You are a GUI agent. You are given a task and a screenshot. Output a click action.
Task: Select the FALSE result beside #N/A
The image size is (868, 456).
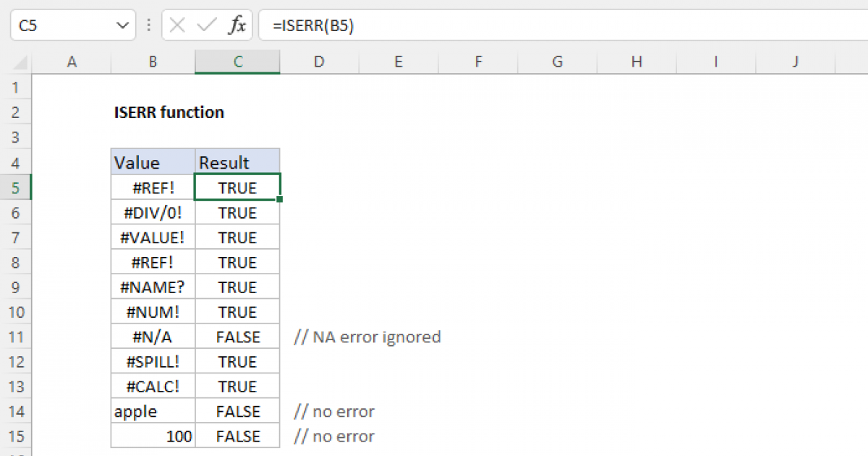point(237,337)
